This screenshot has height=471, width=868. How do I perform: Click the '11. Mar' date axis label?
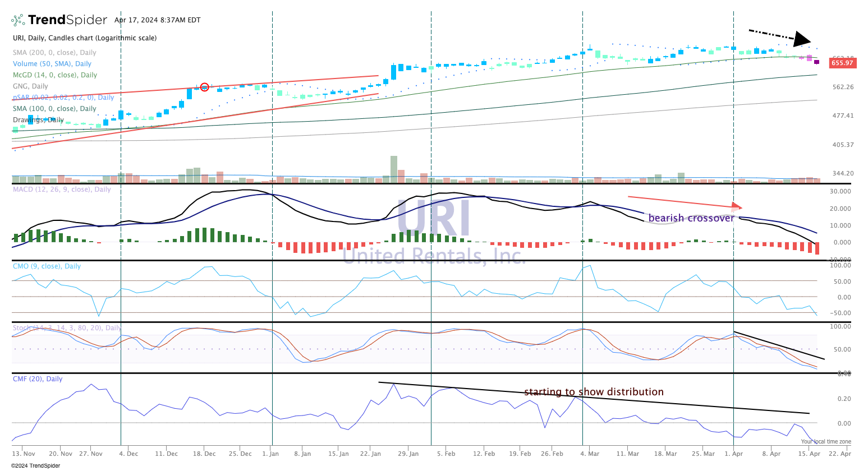point(628,454)
